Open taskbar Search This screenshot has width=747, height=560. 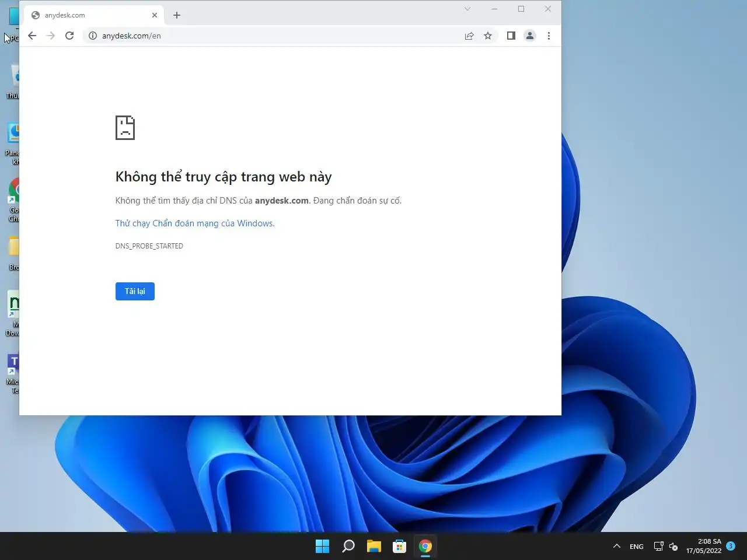tap(348, 546)
